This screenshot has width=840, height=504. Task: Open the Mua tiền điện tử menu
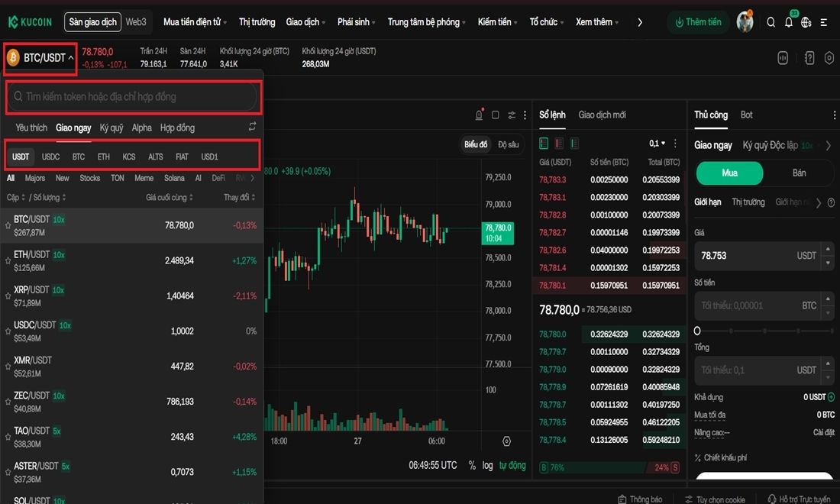click(195, 22)
